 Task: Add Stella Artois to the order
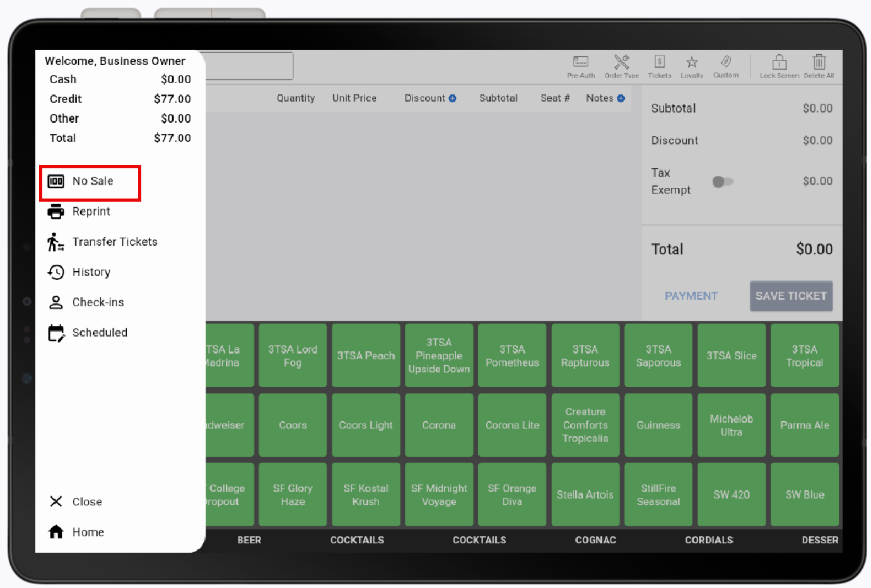pos(585,494)
